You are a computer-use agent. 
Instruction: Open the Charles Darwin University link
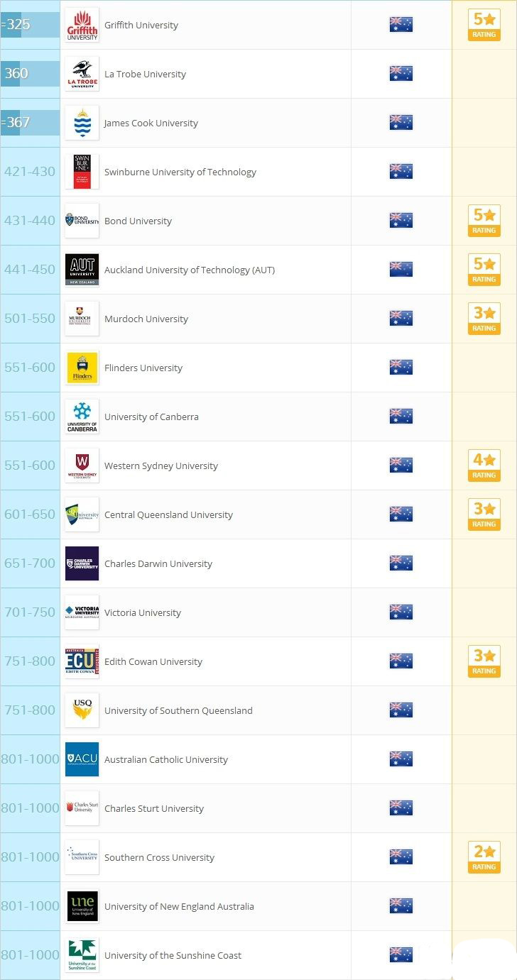coord(158,564)
